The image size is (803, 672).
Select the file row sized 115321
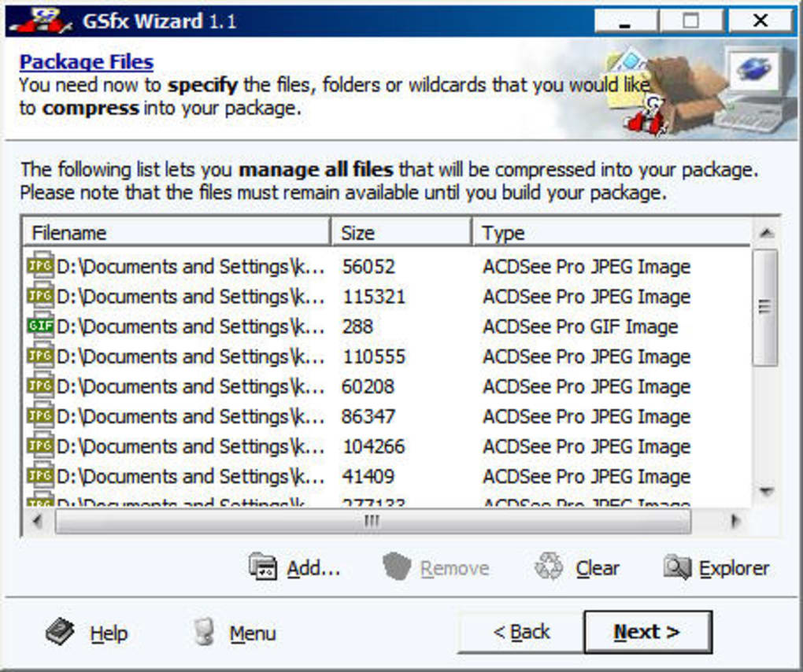[x=387, y=297]
